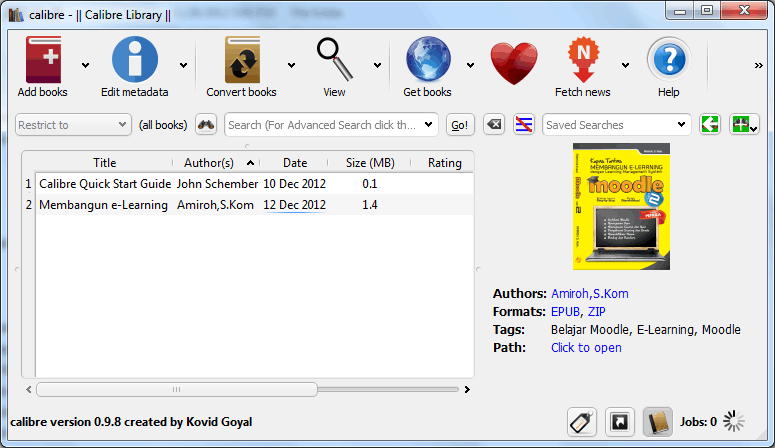
Task: Sort by Author(s) column header
Action: [x=216, y=163]
